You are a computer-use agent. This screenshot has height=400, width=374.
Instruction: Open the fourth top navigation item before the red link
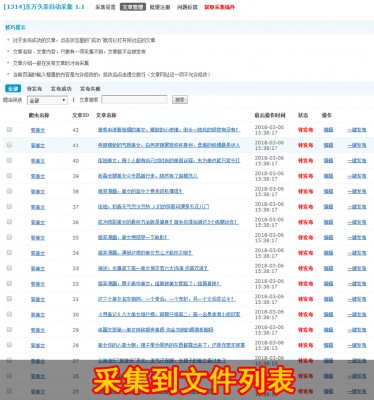click(x=187, y=7)
